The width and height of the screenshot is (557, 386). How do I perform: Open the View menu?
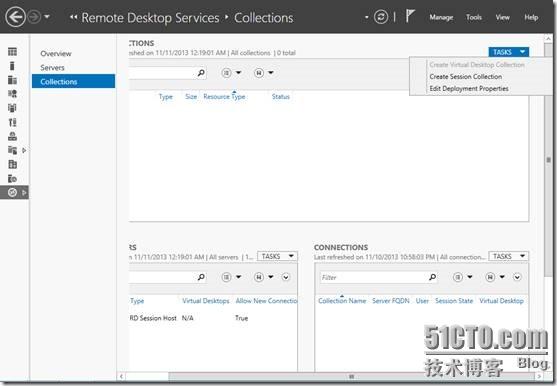tap(503, 17)
